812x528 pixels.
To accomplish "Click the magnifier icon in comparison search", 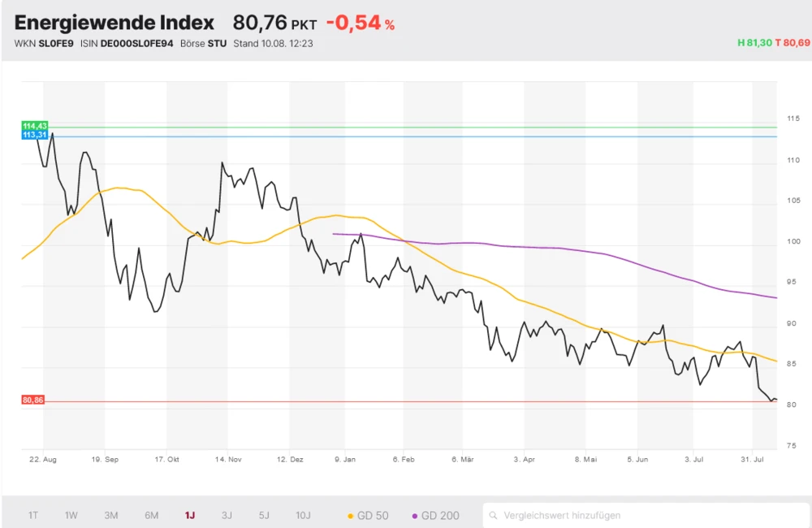I will (494, 515).
